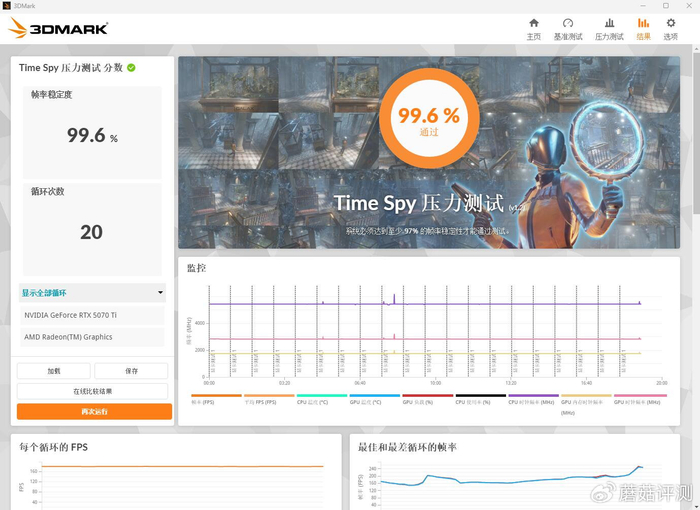Click the orange 再次运行 button
Image resolution: width=700 pixels, height=510 pixels.
[94, 412]
